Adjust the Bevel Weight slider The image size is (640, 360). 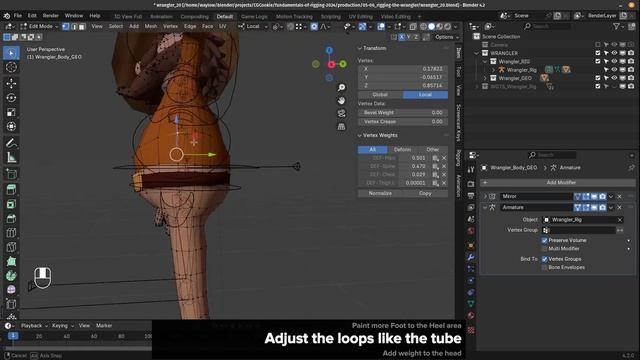tap(403, 113)
